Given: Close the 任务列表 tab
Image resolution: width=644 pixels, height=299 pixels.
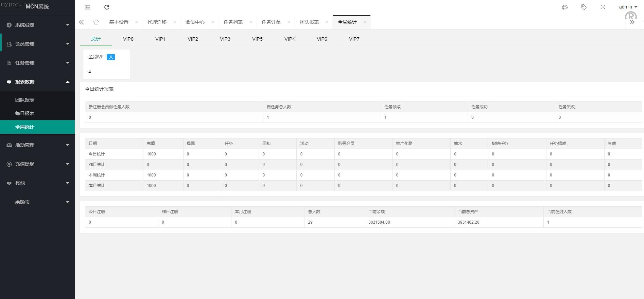Looking at the screenshot, I should click(251, 22).
